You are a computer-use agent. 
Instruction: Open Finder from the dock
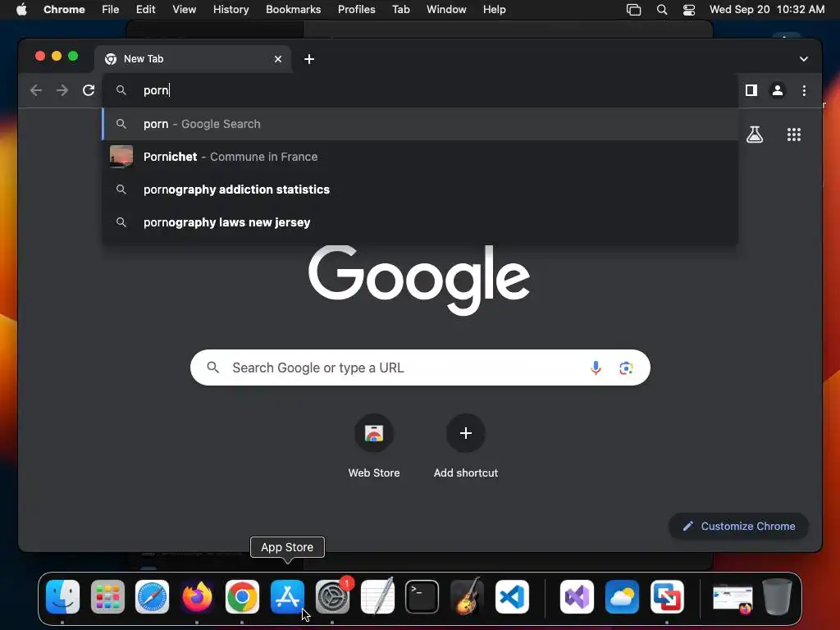point(62,597)
